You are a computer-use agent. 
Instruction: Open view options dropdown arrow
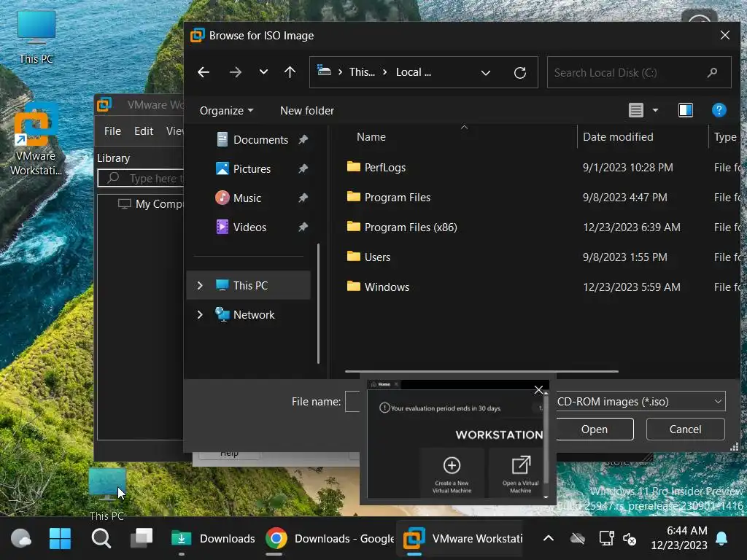[656, 111]
